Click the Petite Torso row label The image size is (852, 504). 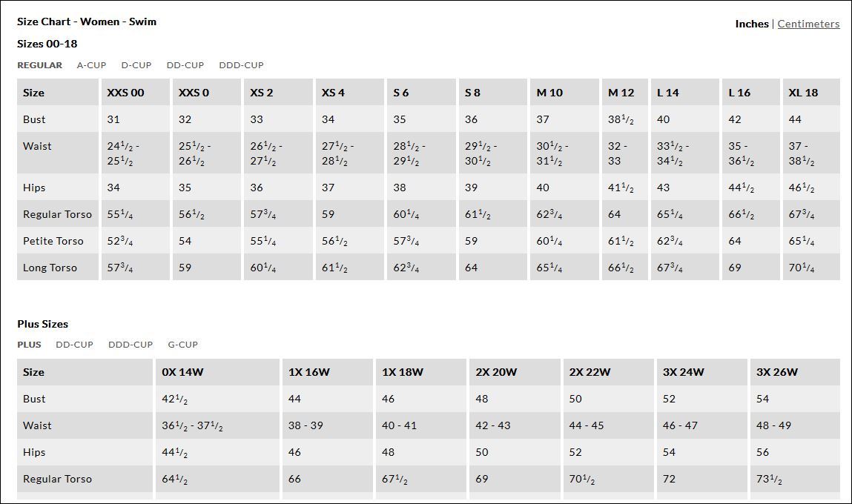pyautogui.click(x=53, y=241)
